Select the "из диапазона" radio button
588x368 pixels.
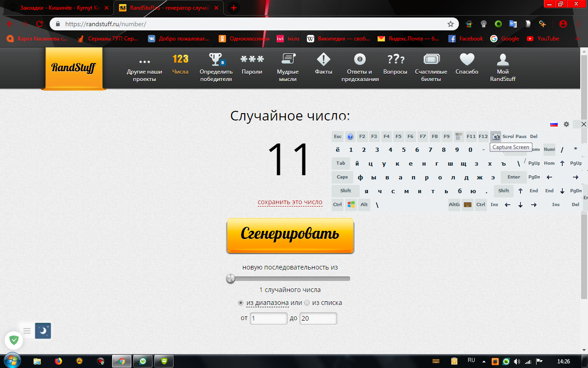[x=241, y=303]
